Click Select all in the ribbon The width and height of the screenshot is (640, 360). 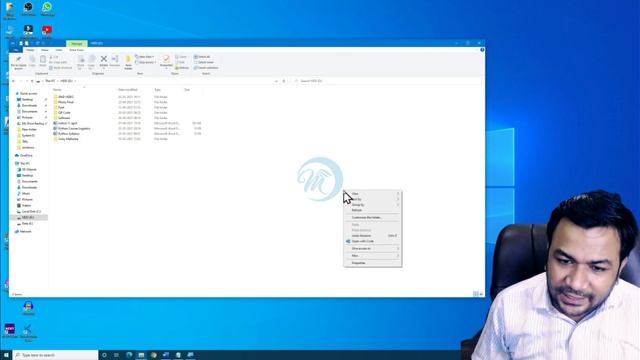click(202, 57)
